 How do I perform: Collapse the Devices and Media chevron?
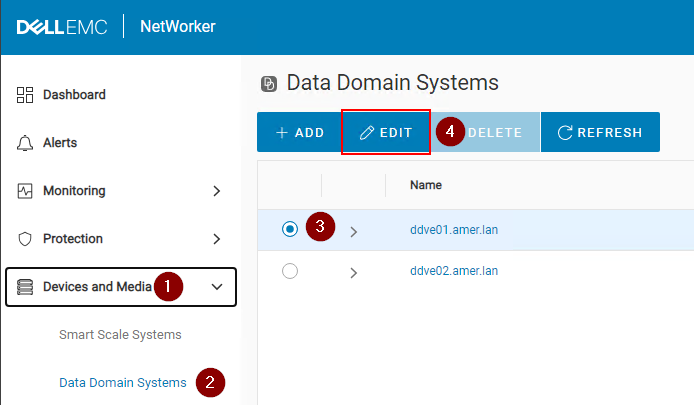coord(217,287)
